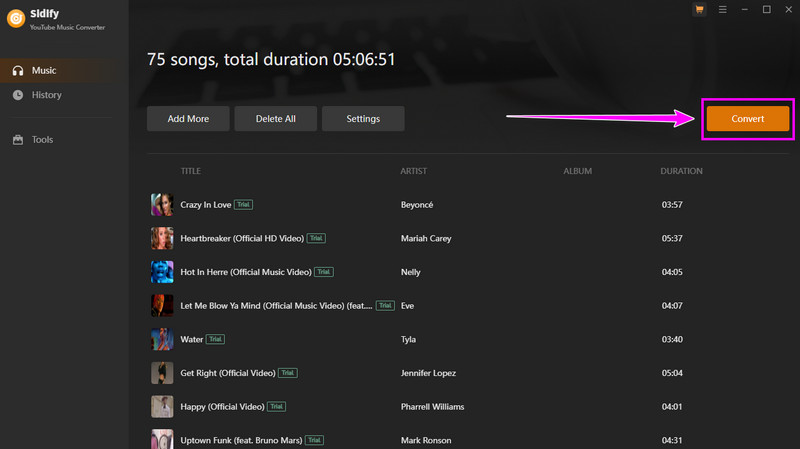The image size is (800, 449).
Task: Click the Trial badge on Heartbreaker
Action: (x=316, y=238)
